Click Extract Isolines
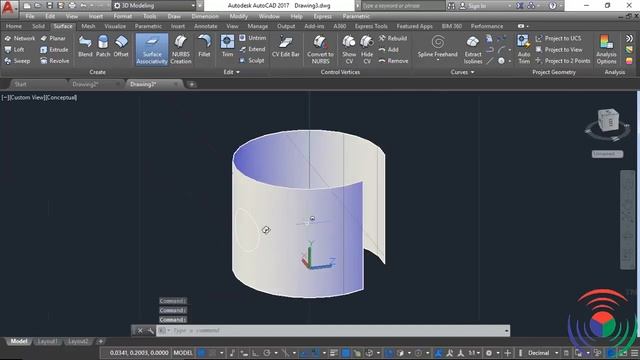The image size is (640, 360). coord(473,49)
